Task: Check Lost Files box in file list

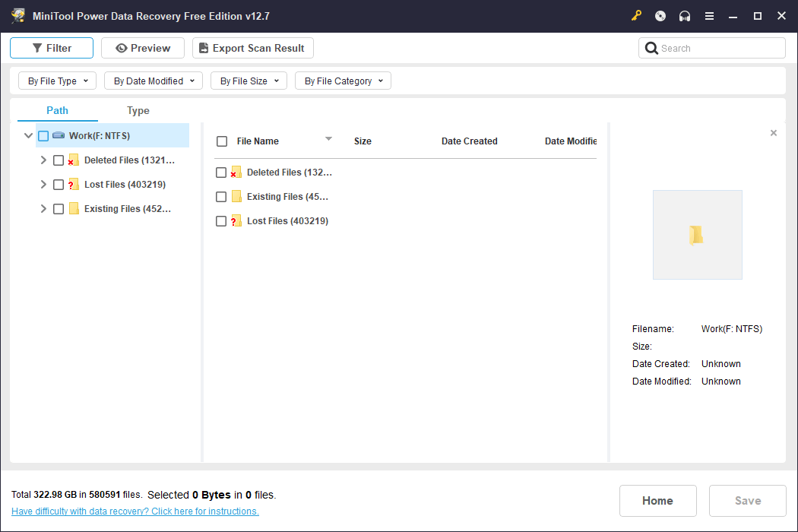Action: pyautogui.click(x=221, y=221)
